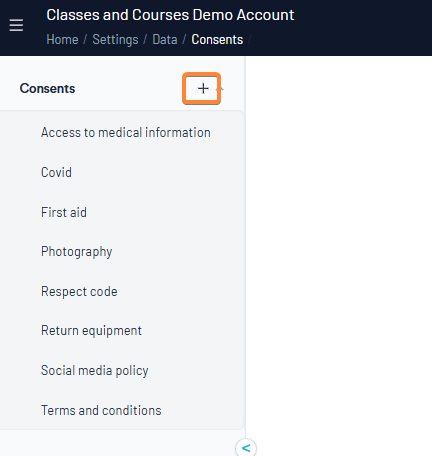Click the Consents panel heading
The width and height of the screenshot is (432, 456).
(47, 88)
